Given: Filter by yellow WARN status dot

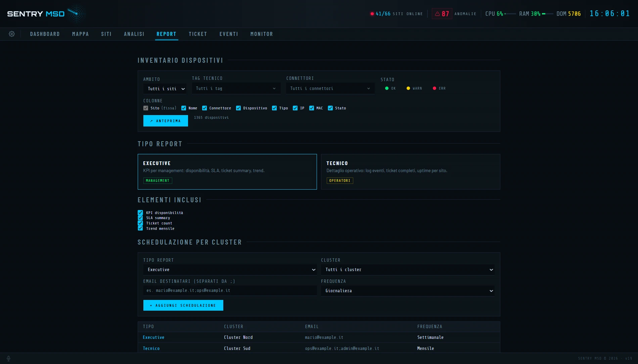Looking at the screenshot, I should tap(408, 88).
